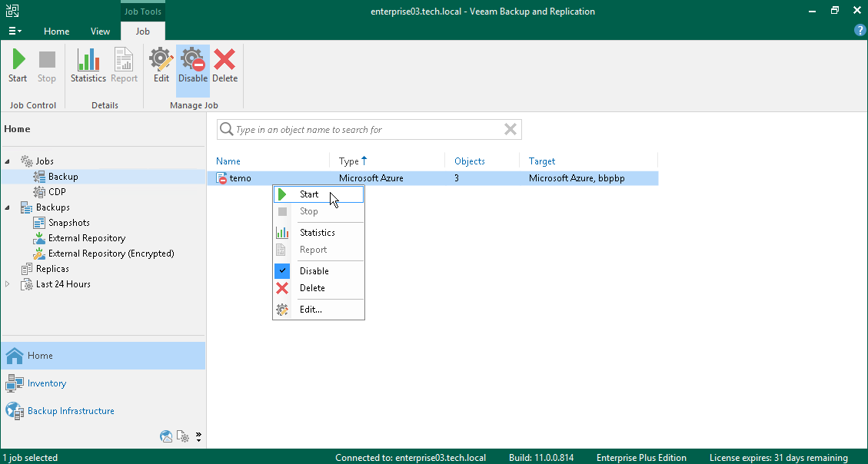Choose Edit... in the context menu

tap(319, 310)
